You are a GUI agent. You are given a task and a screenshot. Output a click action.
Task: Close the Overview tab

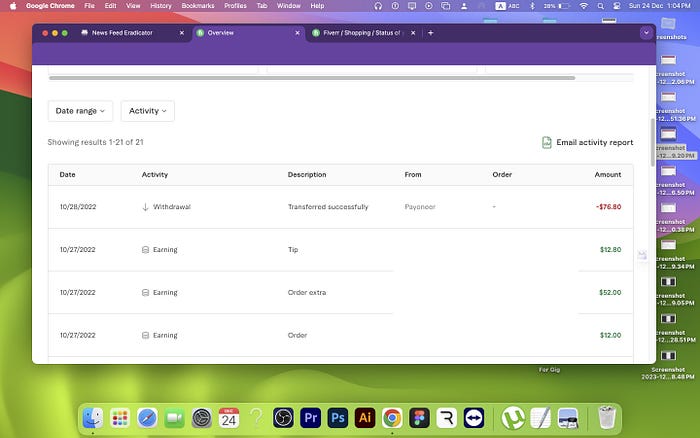coord(297,33)
